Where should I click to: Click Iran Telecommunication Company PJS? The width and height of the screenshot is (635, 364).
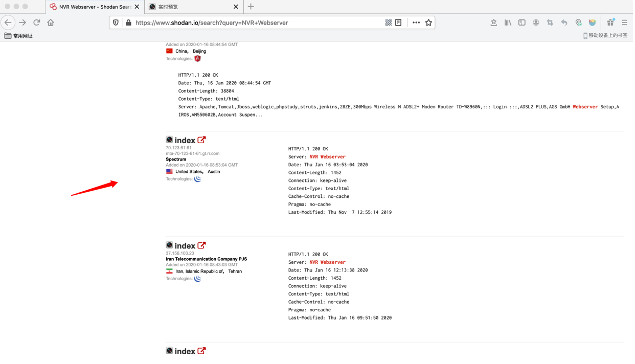coord(206,259)
